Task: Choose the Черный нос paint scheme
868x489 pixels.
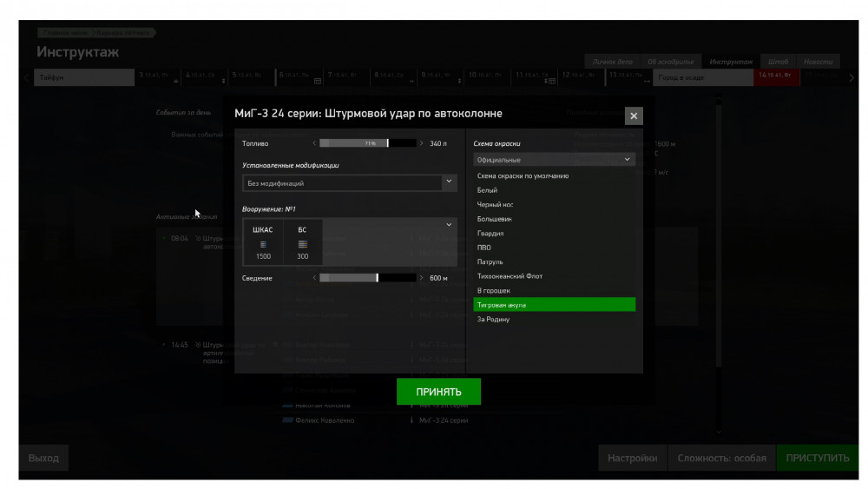Action: [x=554, y=205]
